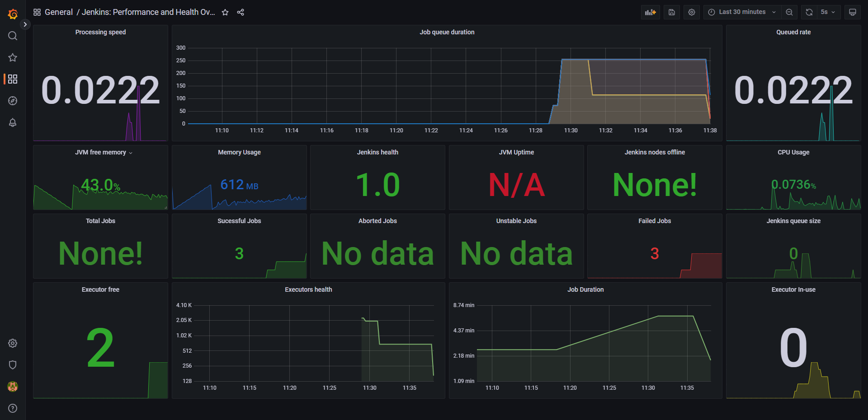
Task: Open the Last 30 minutes time picker
Action: tap(742, 12)
